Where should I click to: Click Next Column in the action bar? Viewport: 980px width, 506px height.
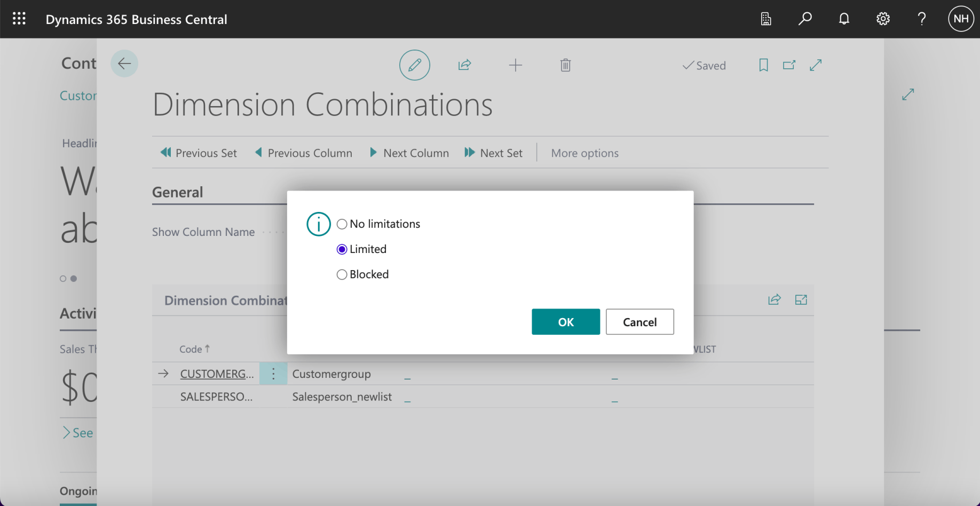coord(409,153)
